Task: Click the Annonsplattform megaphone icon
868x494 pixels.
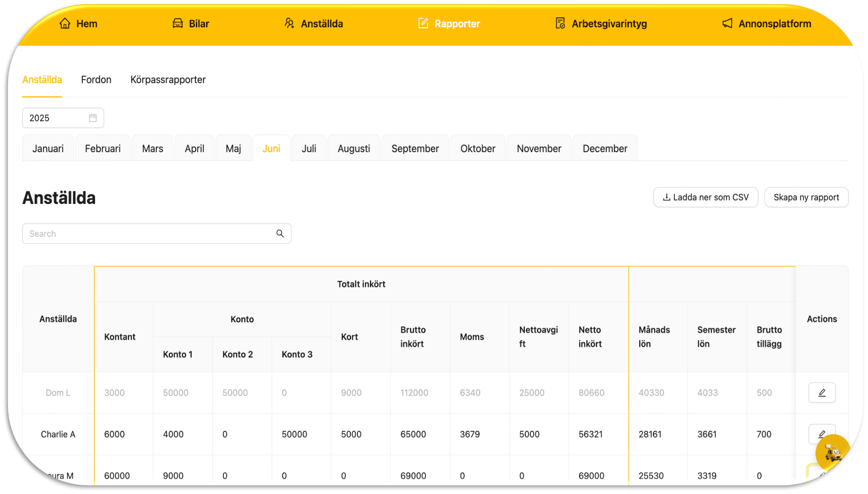Action: click(x=727, y=24)
